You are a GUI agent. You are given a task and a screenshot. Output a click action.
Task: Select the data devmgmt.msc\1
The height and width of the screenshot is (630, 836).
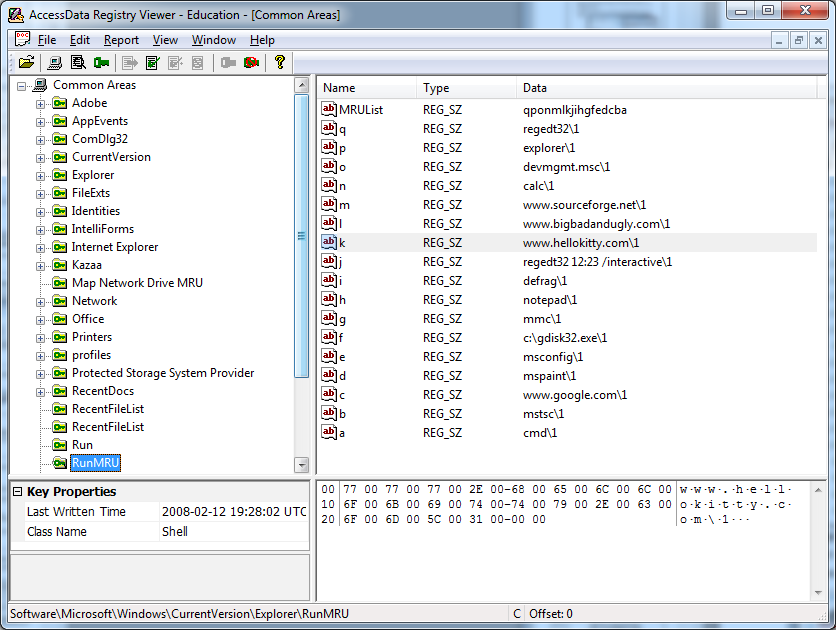[x=567, y=167]
